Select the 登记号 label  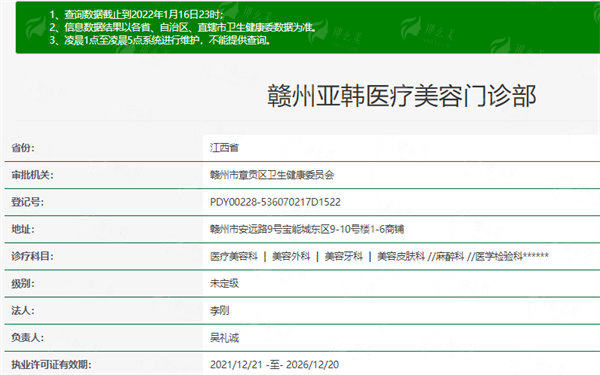[28, 202]
